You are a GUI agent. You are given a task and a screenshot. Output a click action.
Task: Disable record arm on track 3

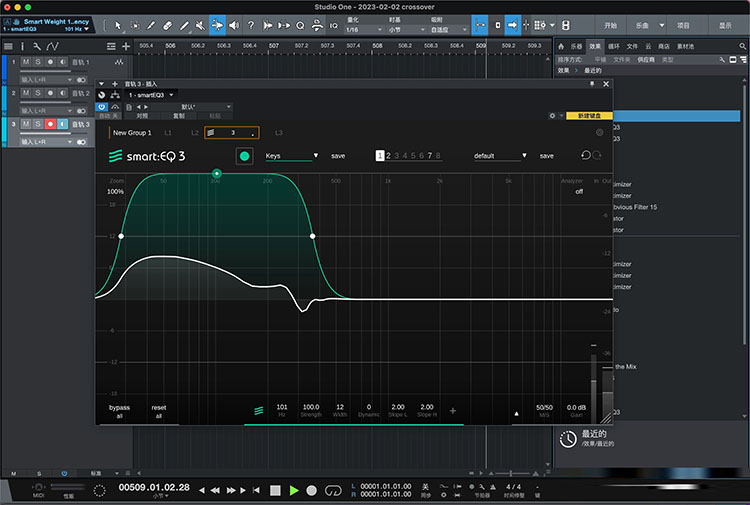tap(50, 124)
